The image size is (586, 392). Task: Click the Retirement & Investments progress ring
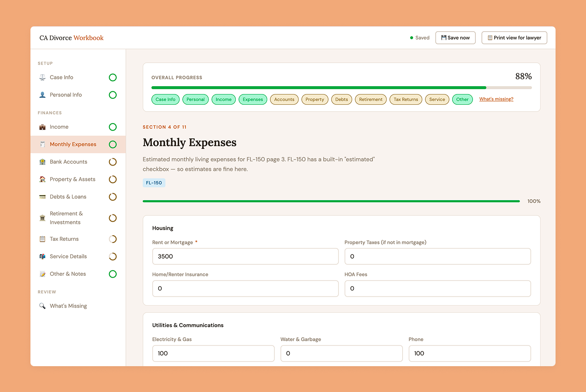(x=113, y=218)
